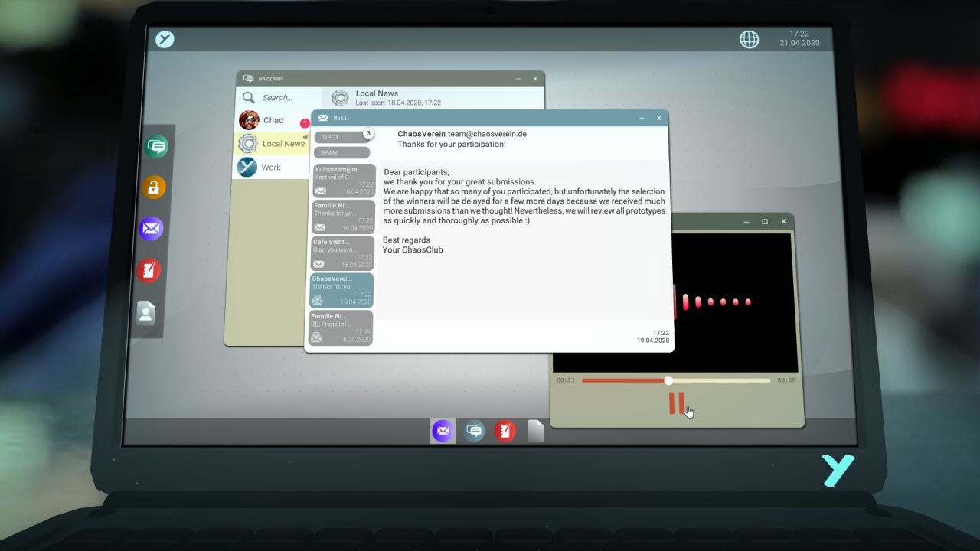
Task: Open the Mail app from the sidebar
Action: click(151, 228)
